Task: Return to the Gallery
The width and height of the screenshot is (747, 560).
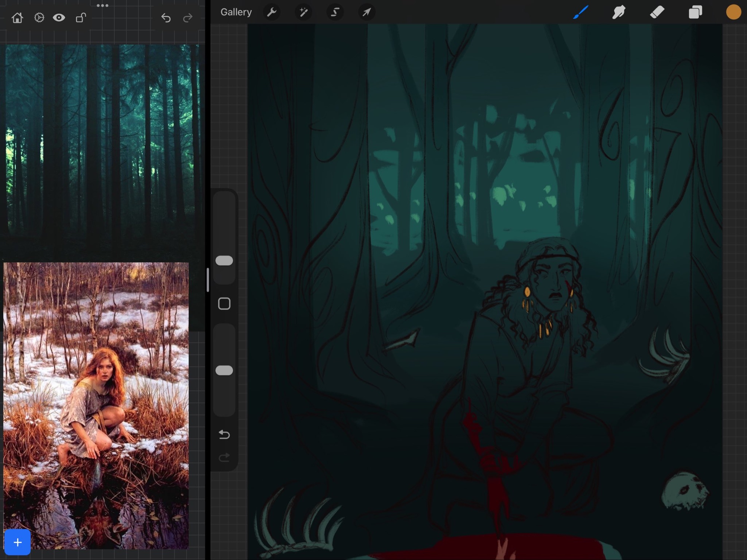Action: (x=236, y=12)
